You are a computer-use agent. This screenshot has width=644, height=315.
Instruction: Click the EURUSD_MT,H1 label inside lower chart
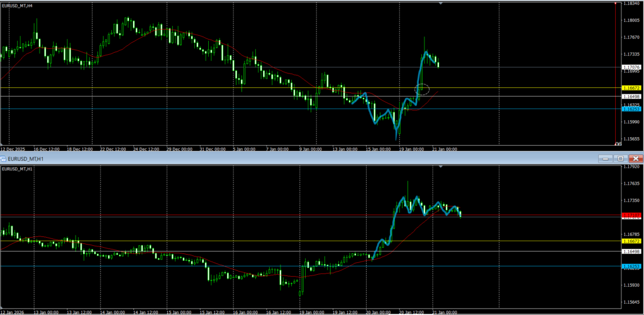(x=18, y=169)
